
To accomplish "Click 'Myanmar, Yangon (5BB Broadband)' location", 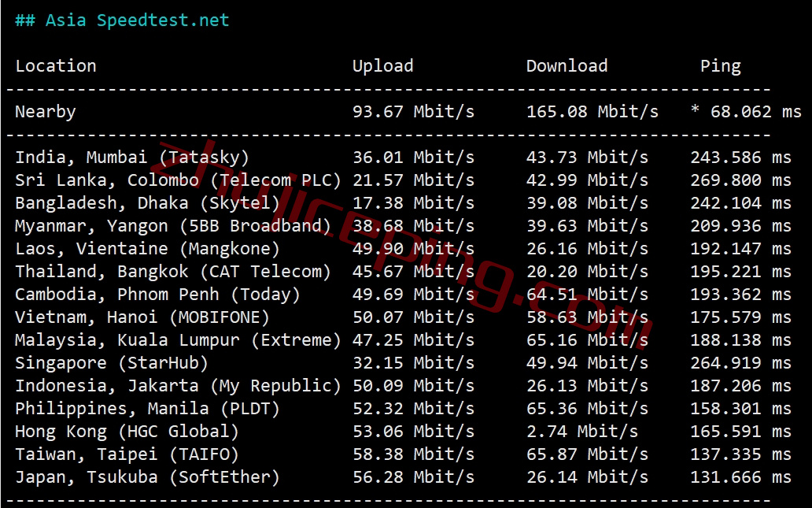I will [x=173, y=225].
